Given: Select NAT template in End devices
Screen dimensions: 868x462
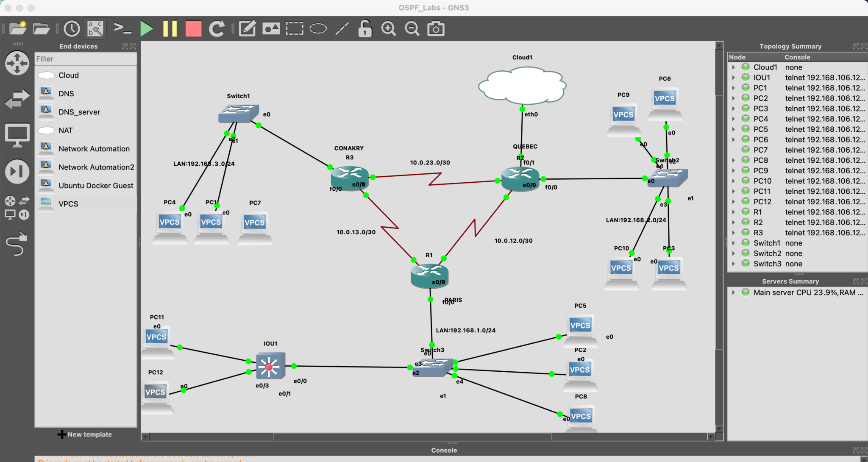Looking at the screenshot, I should [86, 130].
